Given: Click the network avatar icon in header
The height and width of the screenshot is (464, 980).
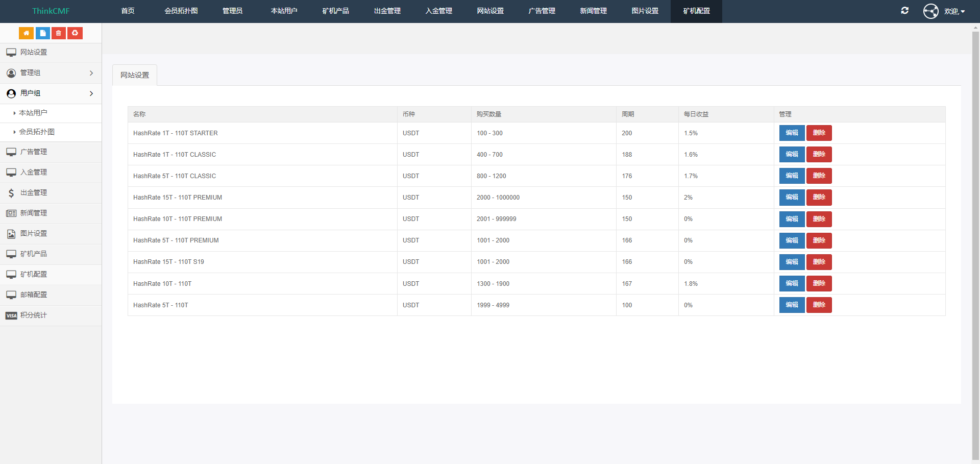Looking at the screenshot, I should [x=930, y=11].
